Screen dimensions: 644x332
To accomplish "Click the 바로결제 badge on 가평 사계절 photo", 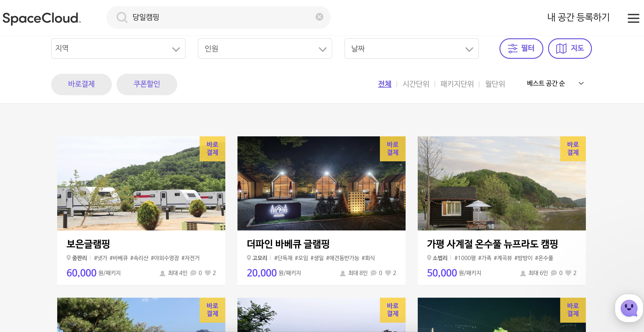I will tap(573, 149).
